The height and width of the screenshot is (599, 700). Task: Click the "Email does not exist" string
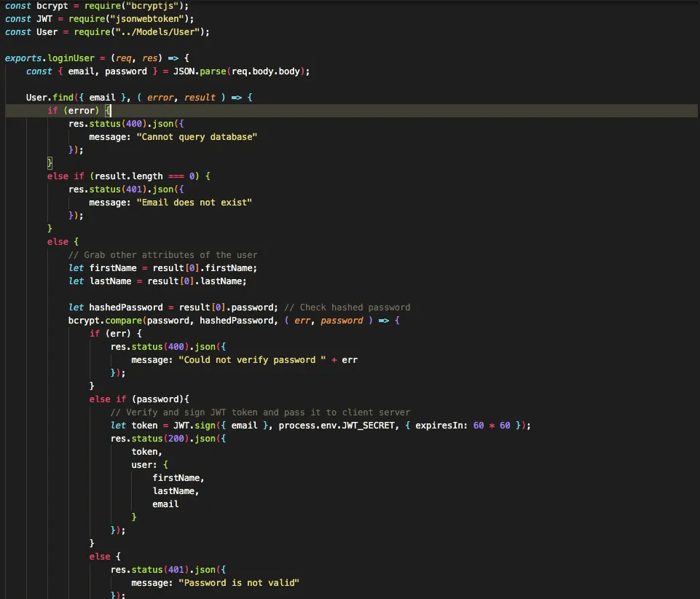tap(194, 203)
